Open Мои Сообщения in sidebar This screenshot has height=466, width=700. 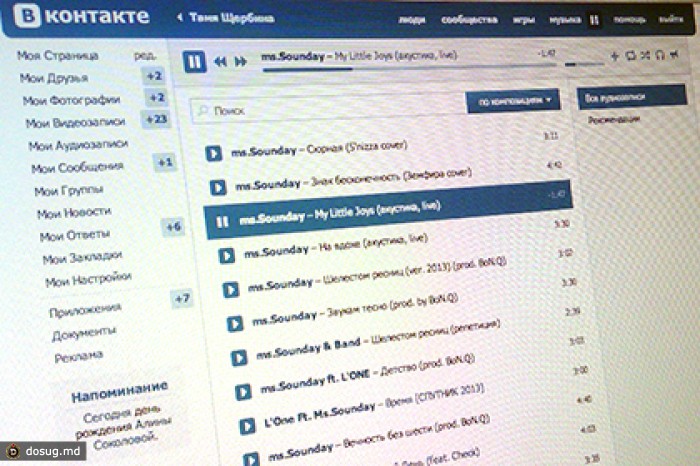[x=77, y=167]
